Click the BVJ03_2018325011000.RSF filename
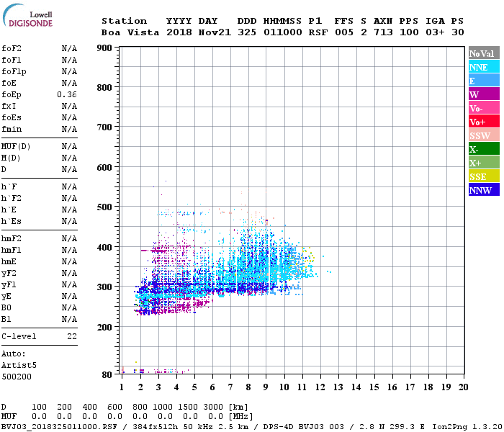Viewport: 504px width, 432px height. coord(59,427)
